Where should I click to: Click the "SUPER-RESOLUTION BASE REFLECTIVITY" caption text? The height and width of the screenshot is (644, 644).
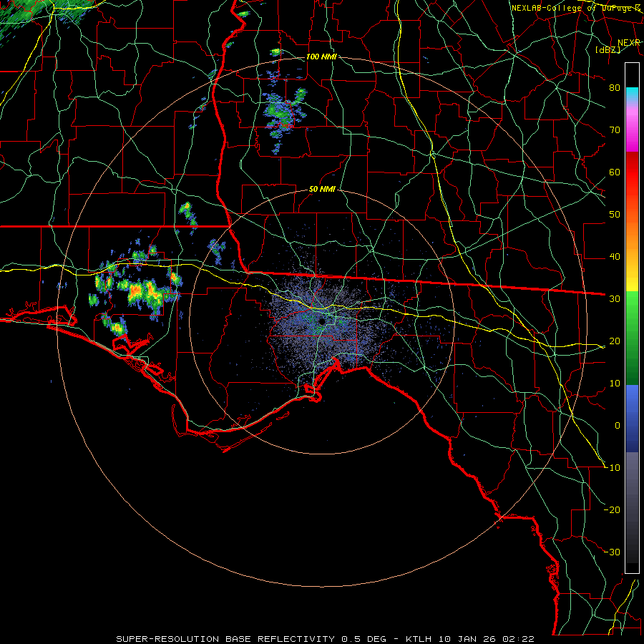pyautogui.click(x=225, y=639)
